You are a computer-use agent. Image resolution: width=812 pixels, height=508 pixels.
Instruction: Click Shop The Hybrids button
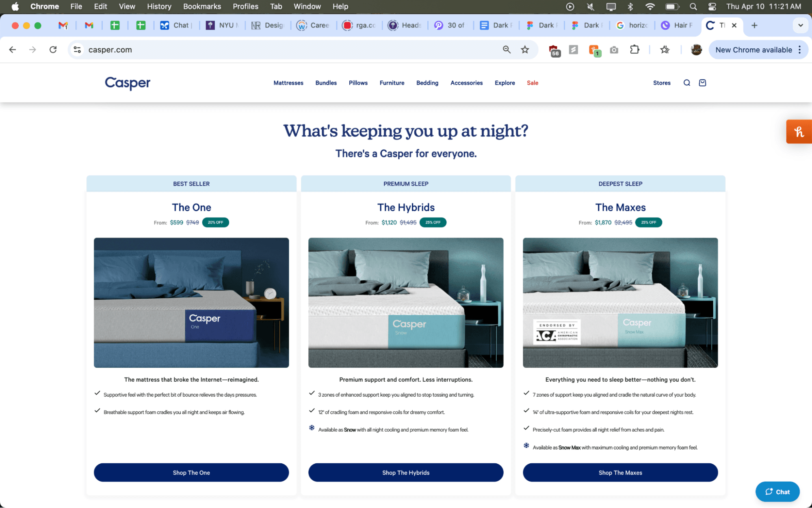405,472
